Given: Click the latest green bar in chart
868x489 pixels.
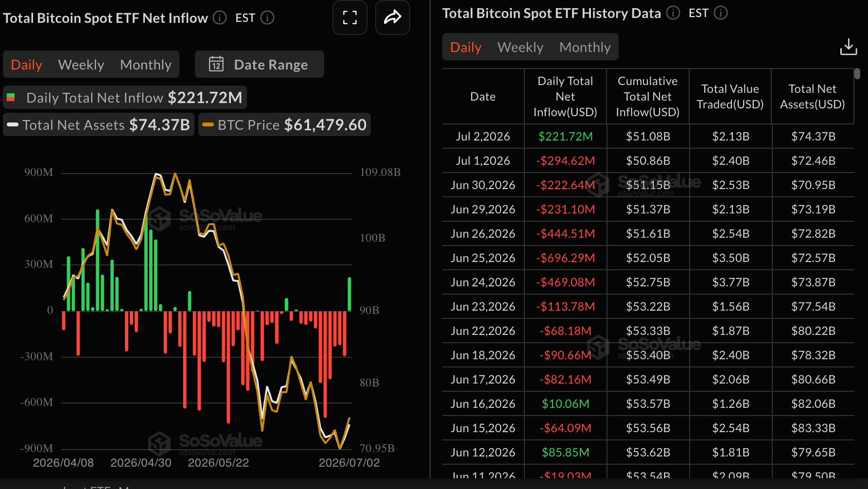Looking at the screenshot, I should coord(349,294).
